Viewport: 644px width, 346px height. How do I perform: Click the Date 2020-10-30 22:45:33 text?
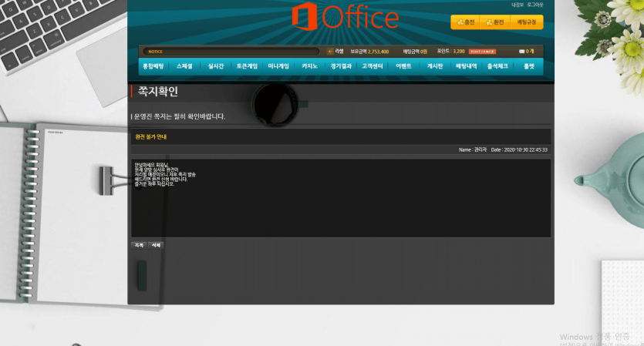[x=519, y=149]
